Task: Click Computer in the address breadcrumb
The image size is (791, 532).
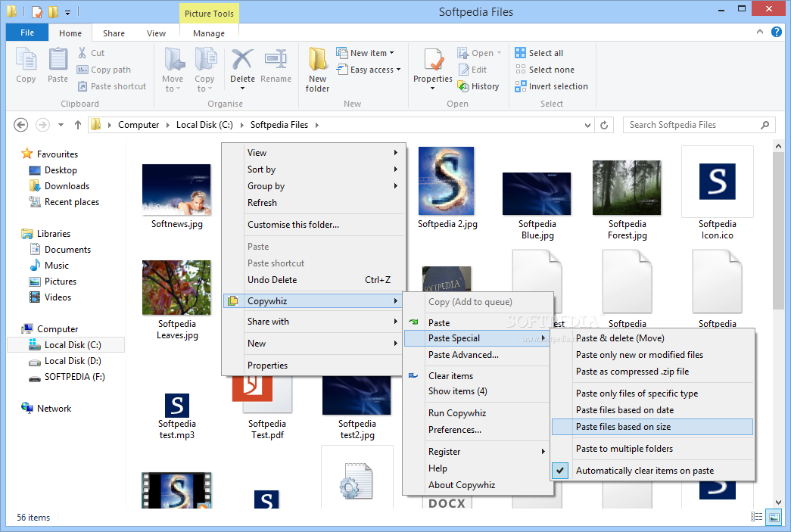Action: [139, 125]
